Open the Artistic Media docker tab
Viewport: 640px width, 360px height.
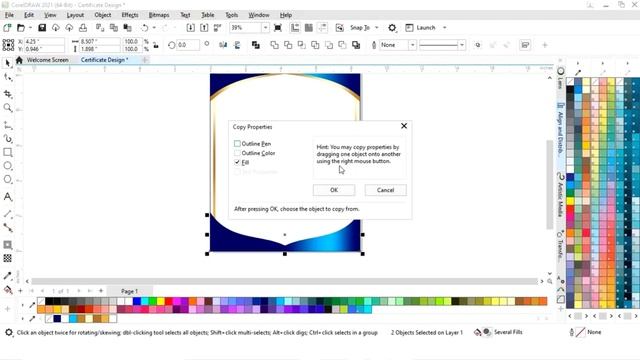point(560,196)
